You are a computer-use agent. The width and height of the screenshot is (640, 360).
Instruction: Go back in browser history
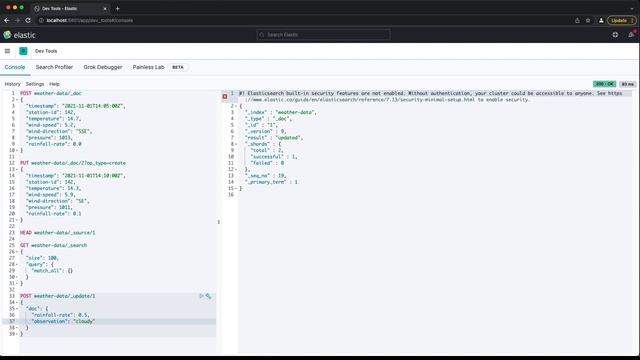pos(7,20)
